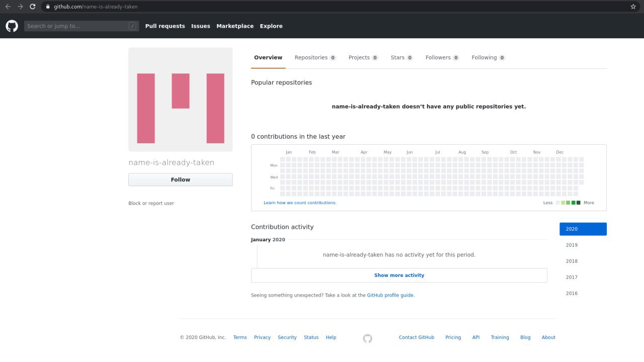Select year 2020 in activity filter
Viewport: 644px width, 362px height.
click(x=583, y=229)
